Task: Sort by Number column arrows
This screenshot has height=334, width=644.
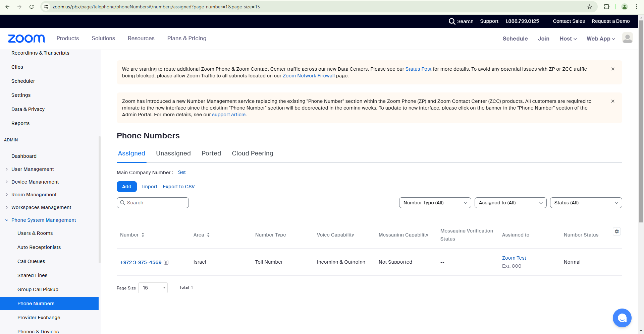Action: [x=143, y=235]
